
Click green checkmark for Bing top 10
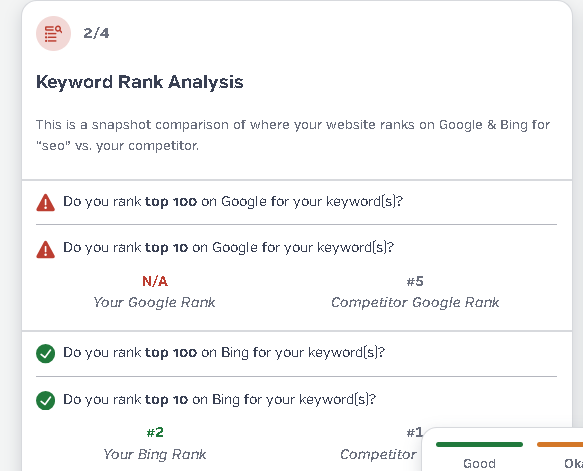point(45,400)
